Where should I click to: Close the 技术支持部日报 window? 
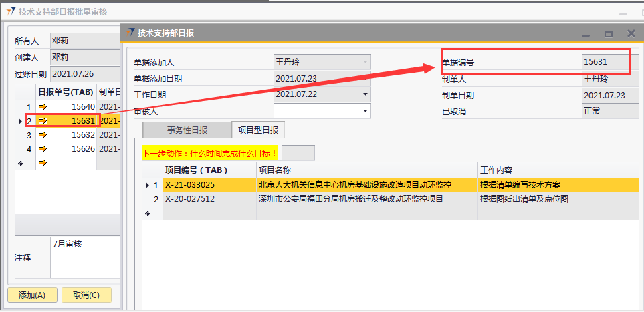tap(631, 33)
